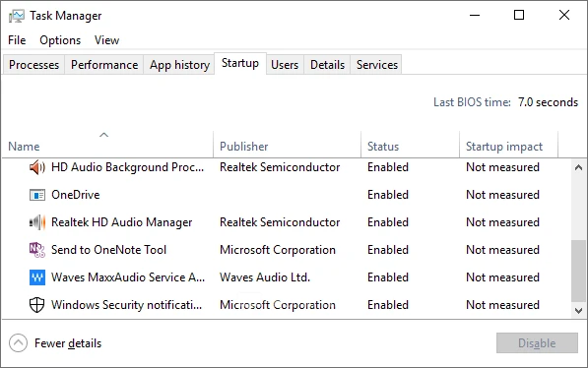Image resolution: width=588 pixels, height=368 pixels.
Task: Click Waves Audio Ltd. publisher cell
Action: coord(265,277)
